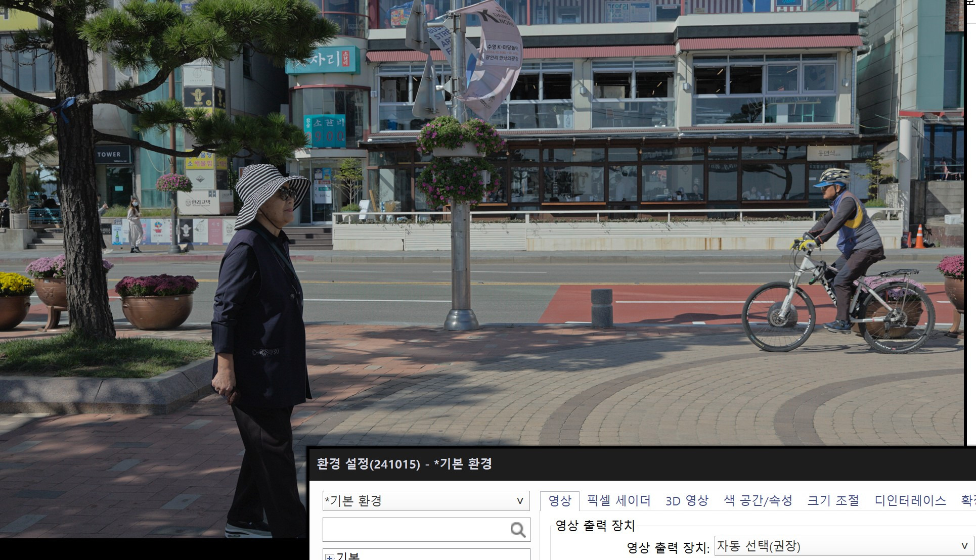
Task: Open the 영상 출력 장치 dropdown
Action: click(844, 546)
